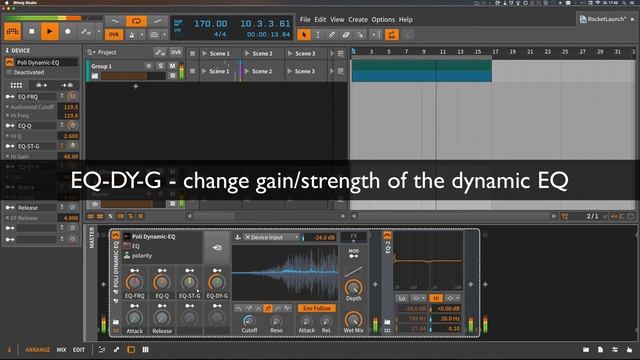Open Device Input source dropdown

tap(271, 237)
